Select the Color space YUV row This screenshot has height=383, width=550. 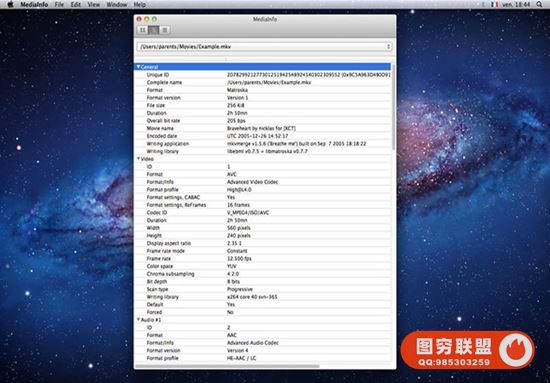pyautogui.click(x=262, y=267)
